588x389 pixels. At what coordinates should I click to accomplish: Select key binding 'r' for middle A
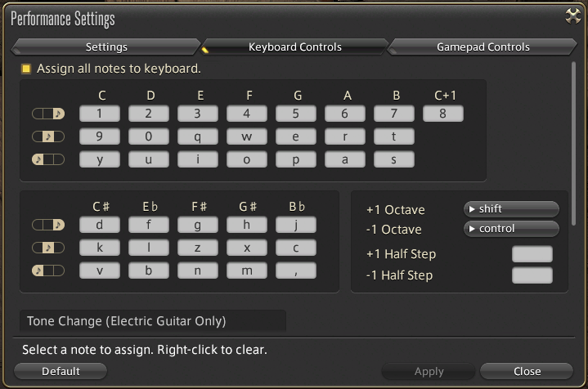click(345, 136)
